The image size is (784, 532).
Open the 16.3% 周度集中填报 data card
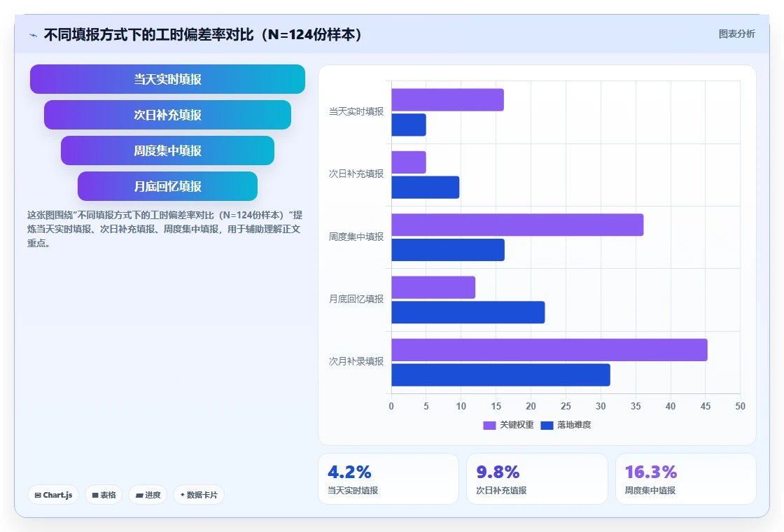(x=686, y=479)
